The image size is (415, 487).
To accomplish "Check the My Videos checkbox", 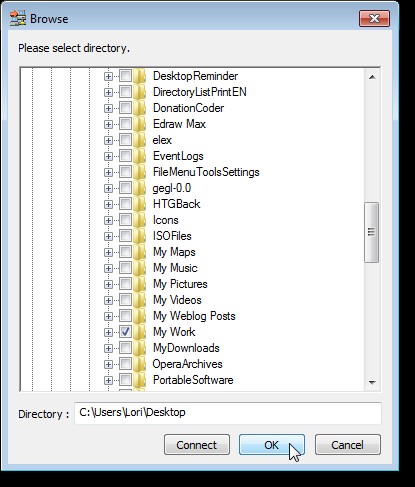I will 125,300.
